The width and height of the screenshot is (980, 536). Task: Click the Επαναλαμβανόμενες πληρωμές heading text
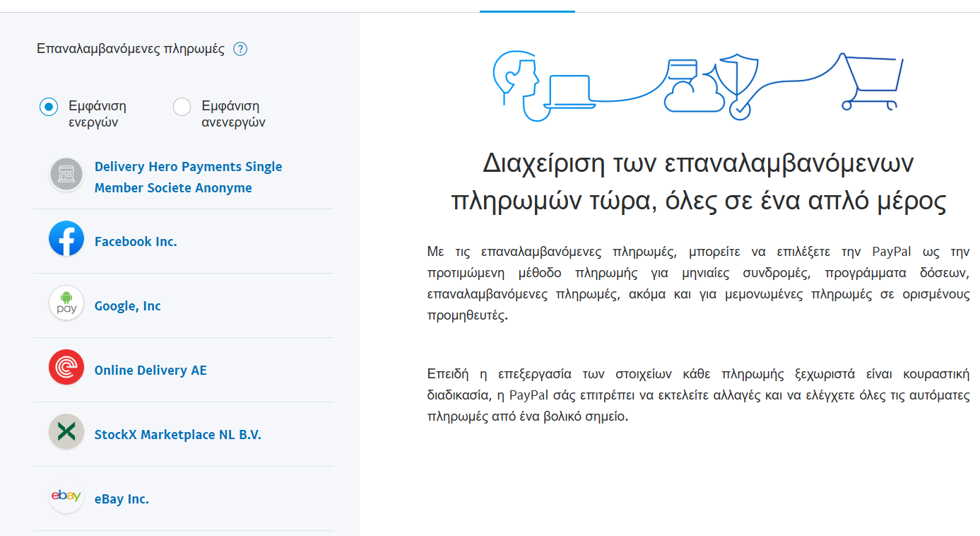(131, 49)
